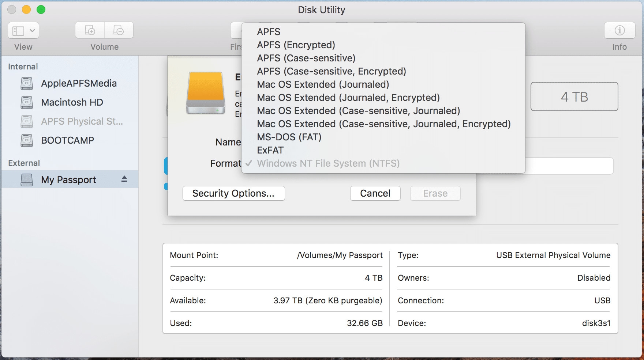Viewport: 644px width, 360px height.
Task: Click the AppleAPFSMedia disk icon
Action: (x=27, y=83)
